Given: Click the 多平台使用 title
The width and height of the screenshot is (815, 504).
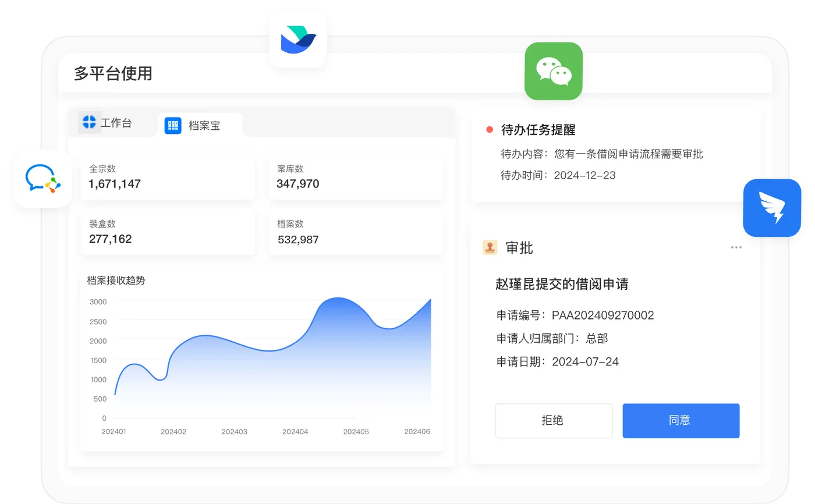Looking at the screenshot, I should click(113, 73).
